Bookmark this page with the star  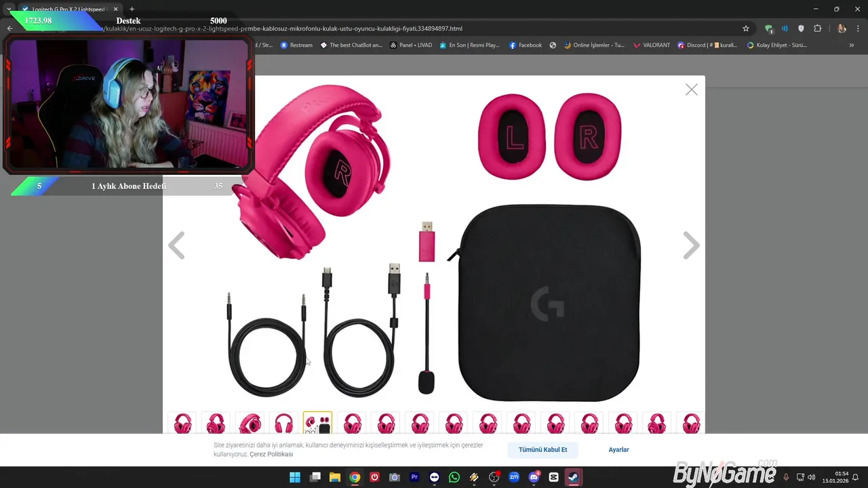(x=746, y=28)
